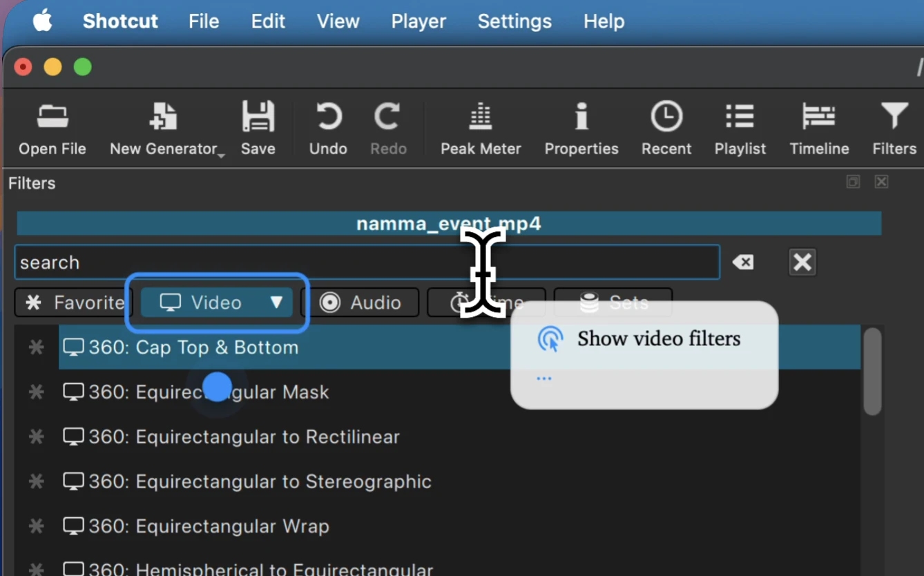The image size is (924, 576).
Task: Open the Video filter dropdown arrow
Action: (x=276, y=303)
